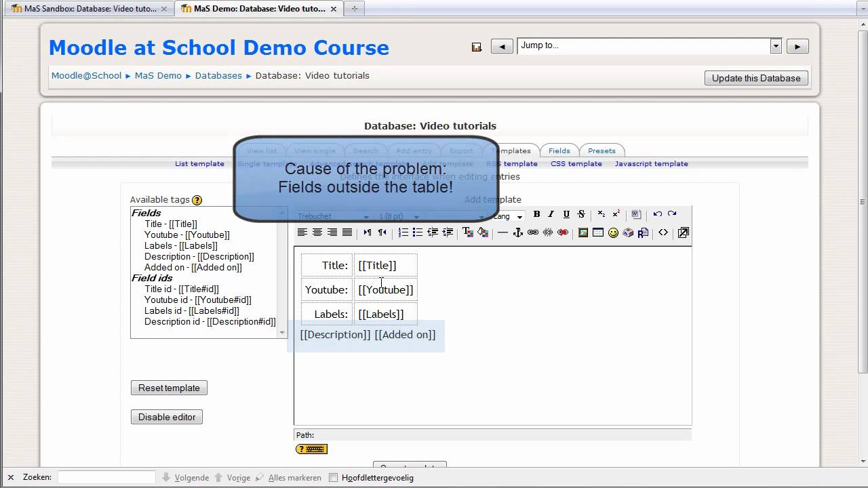Insert a numbered list
Screen dimensions: 868x488
tap(403, 232)
